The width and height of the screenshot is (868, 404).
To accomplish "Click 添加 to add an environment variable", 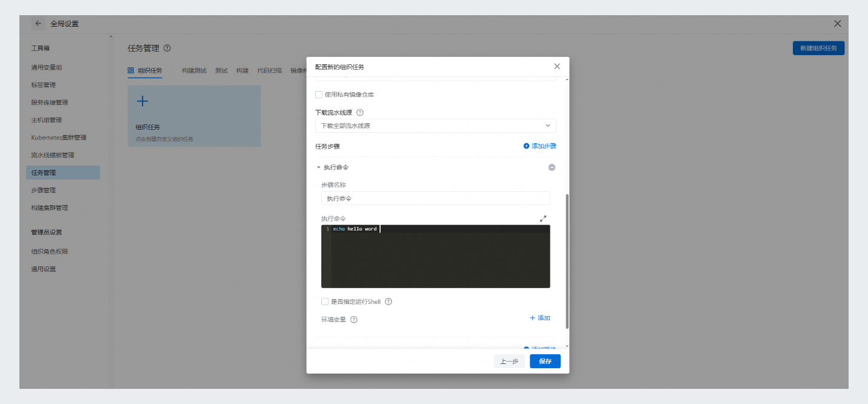I will [x=539, y=318].
